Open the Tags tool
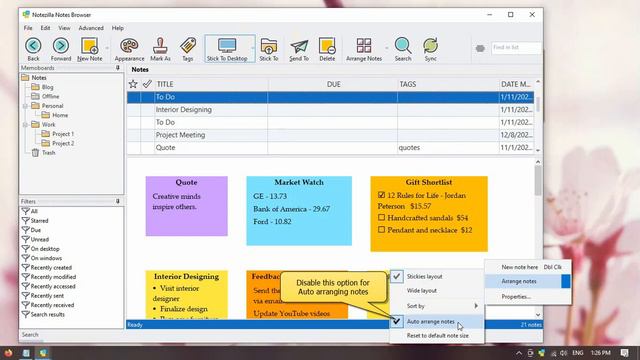This screenshot has height=360, width=640. 188,49
